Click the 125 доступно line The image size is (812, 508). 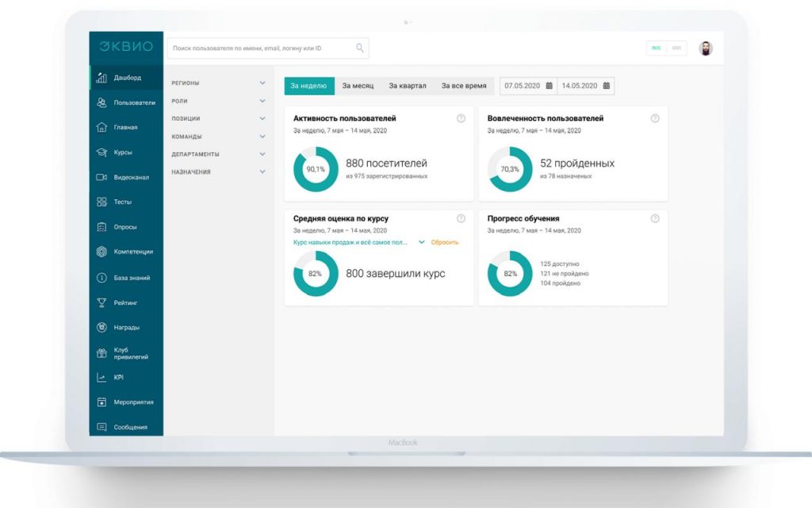pyautogui.click(x=560, y=264)
